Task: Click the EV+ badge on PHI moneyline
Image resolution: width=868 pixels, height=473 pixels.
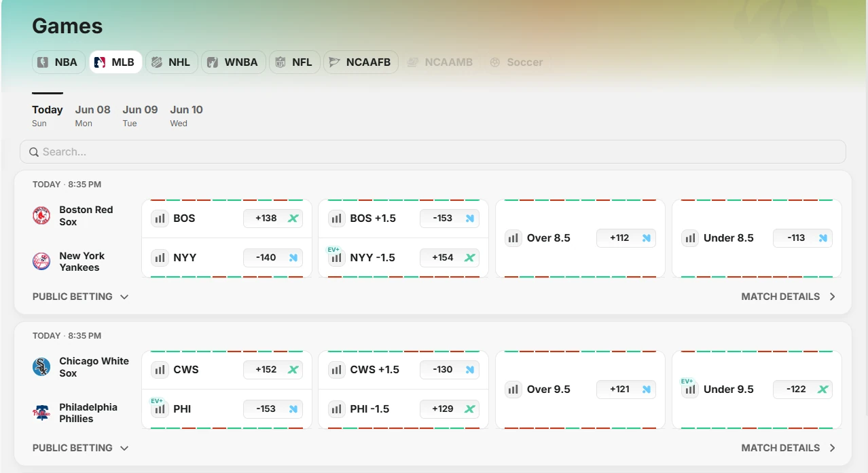Action: [157, 401]
